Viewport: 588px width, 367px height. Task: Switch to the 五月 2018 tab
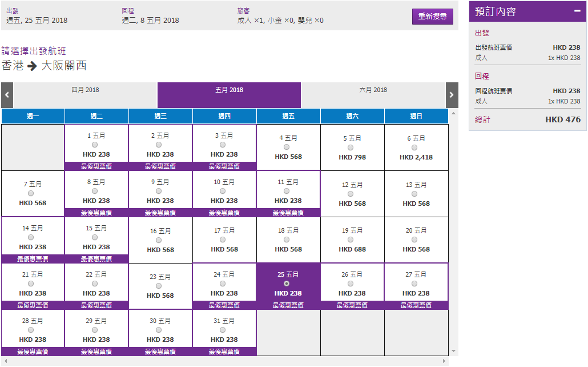tap(229, 95)
